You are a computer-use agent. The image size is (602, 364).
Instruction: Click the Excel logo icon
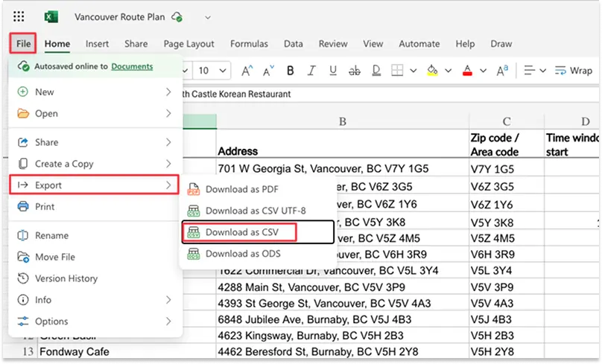pyautogui.click(x=51, y=17)
